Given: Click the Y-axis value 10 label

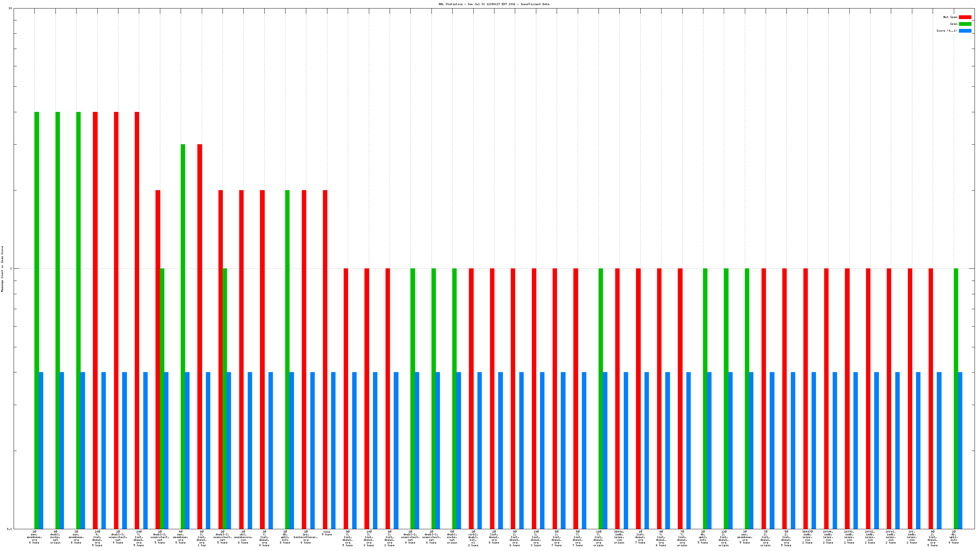Looking at the screenshot, I should (x=10, y=9).
